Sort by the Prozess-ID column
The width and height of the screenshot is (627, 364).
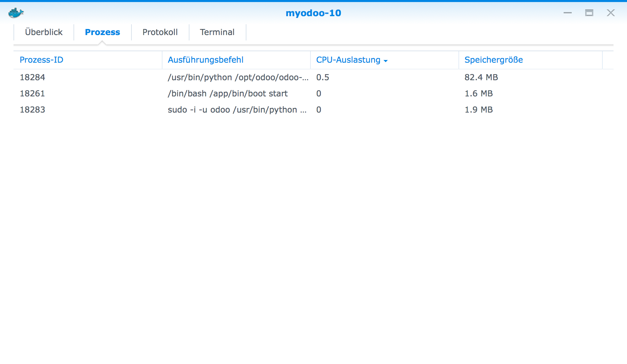[x=41, y=60]
